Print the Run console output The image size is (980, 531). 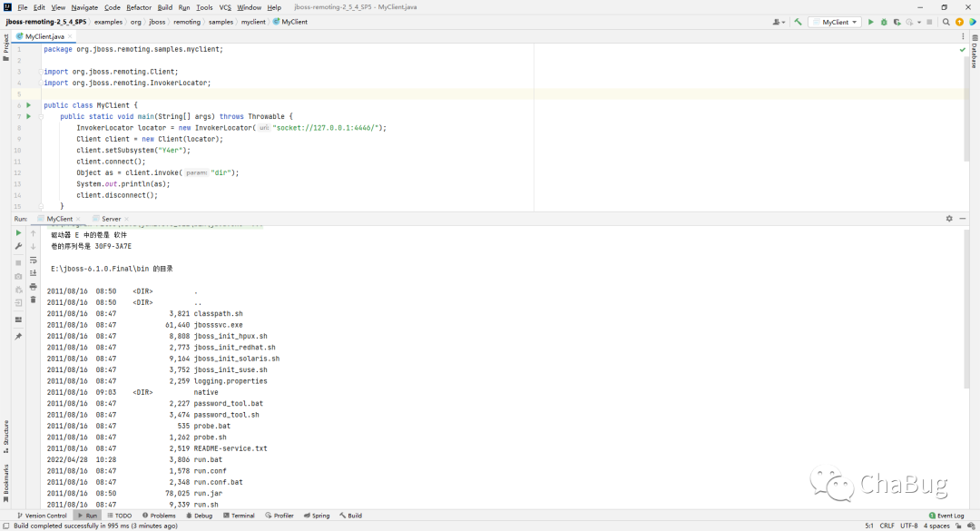34,287
